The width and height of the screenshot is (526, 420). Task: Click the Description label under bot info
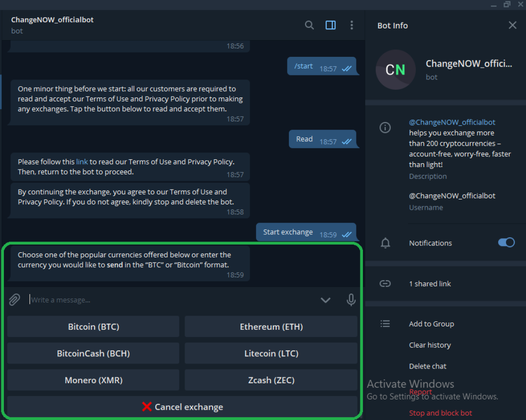[428, 176]
